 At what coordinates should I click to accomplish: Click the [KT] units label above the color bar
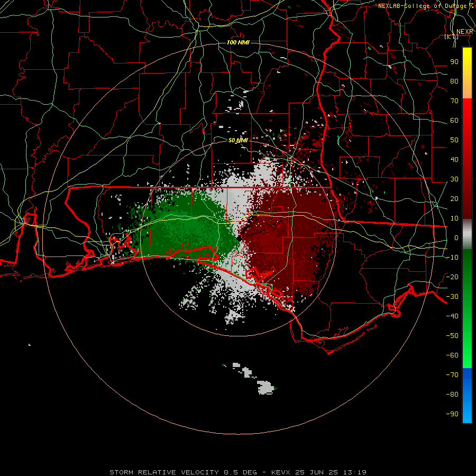point(452,36)
